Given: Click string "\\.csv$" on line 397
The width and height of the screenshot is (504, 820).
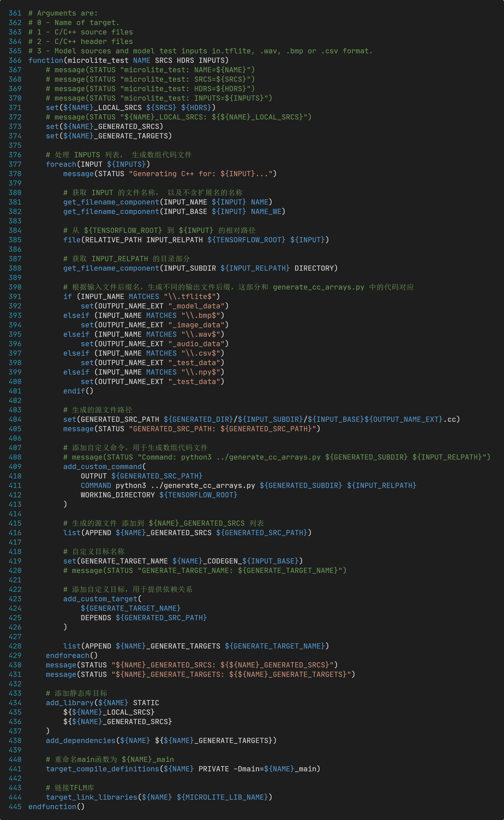Looking at the screenshot, I should [201, 353].
